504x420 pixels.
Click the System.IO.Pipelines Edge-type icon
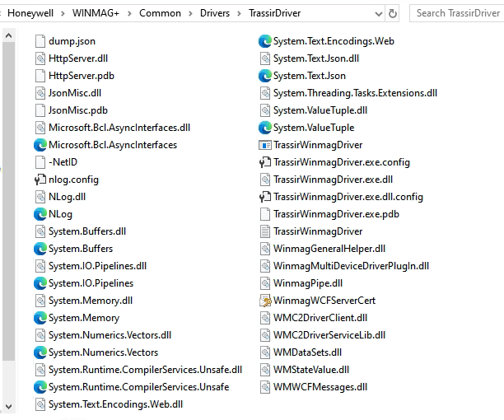point(40,283)
